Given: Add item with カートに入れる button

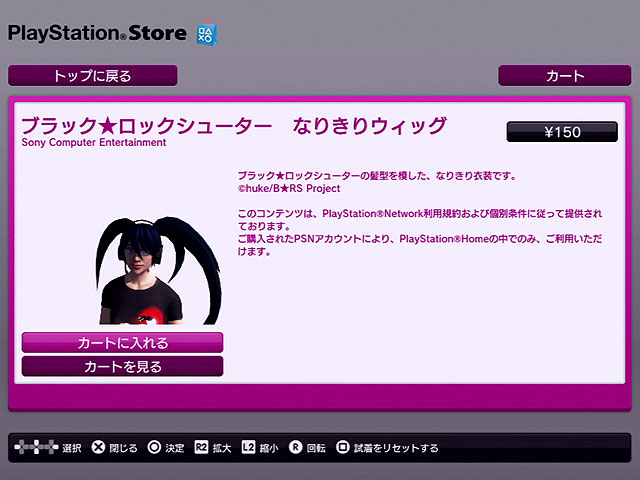Looking at the screenshot, I should [122, 342].
